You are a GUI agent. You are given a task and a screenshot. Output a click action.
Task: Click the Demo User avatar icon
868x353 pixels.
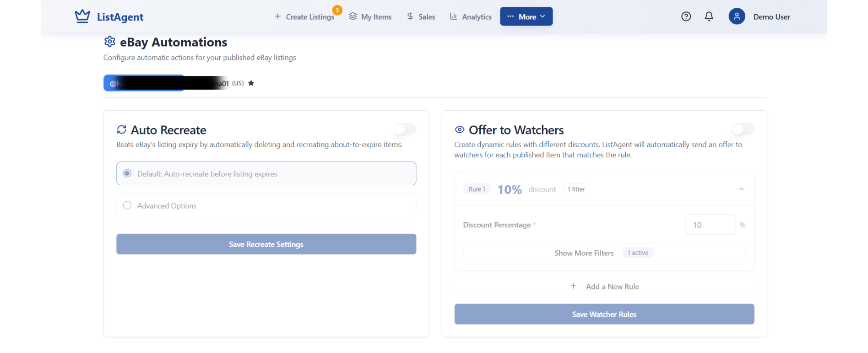pos(737,16)
